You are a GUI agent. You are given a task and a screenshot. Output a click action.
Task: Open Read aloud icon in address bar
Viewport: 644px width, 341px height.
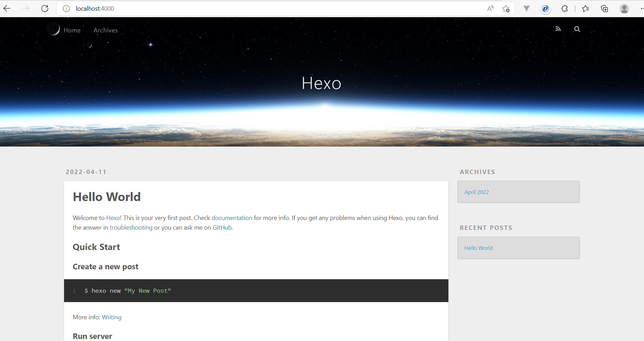tap(490, 9)
